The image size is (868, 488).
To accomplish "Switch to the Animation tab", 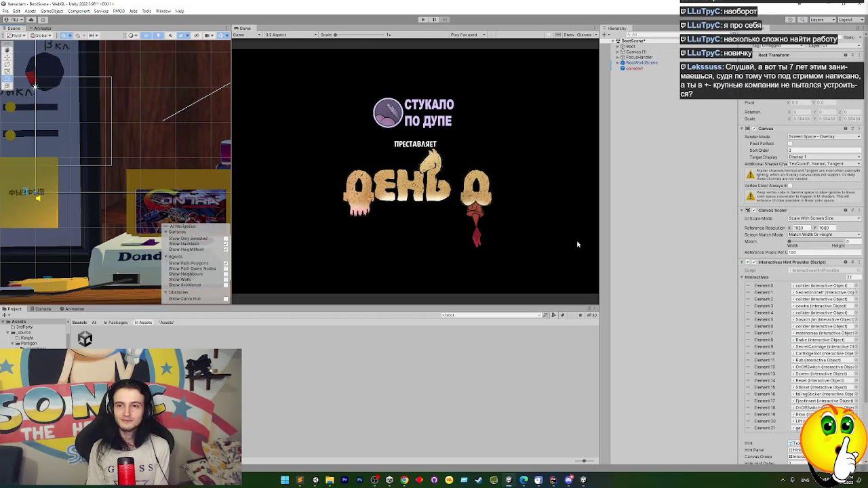I will (73, 309).
